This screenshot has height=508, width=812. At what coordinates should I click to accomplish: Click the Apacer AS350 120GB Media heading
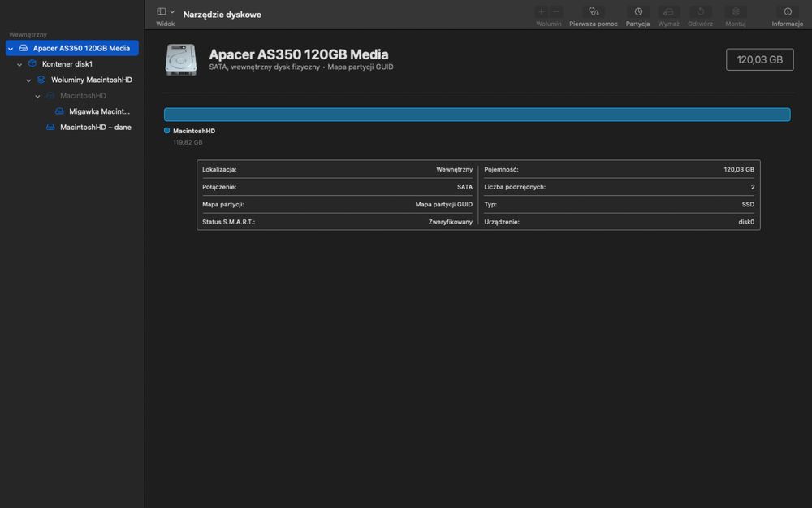tap(299, 54)
